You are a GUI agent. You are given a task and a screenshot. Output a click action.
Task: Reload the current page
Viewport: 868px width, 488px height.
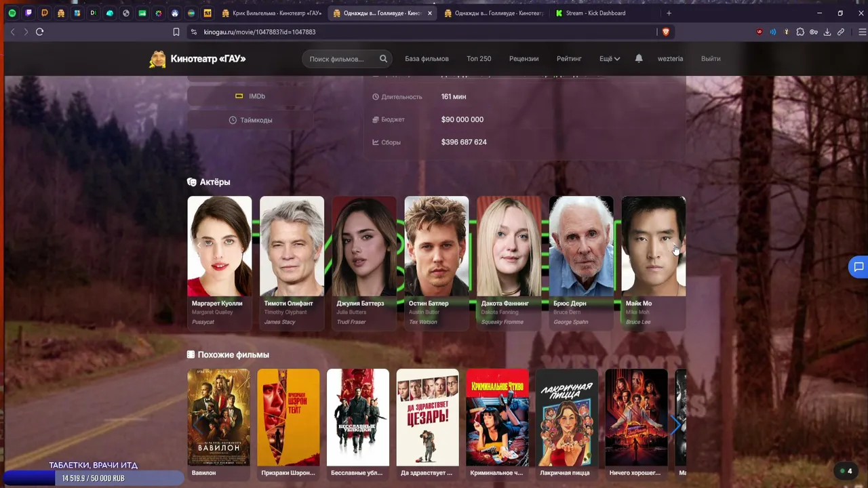point(39,32)
